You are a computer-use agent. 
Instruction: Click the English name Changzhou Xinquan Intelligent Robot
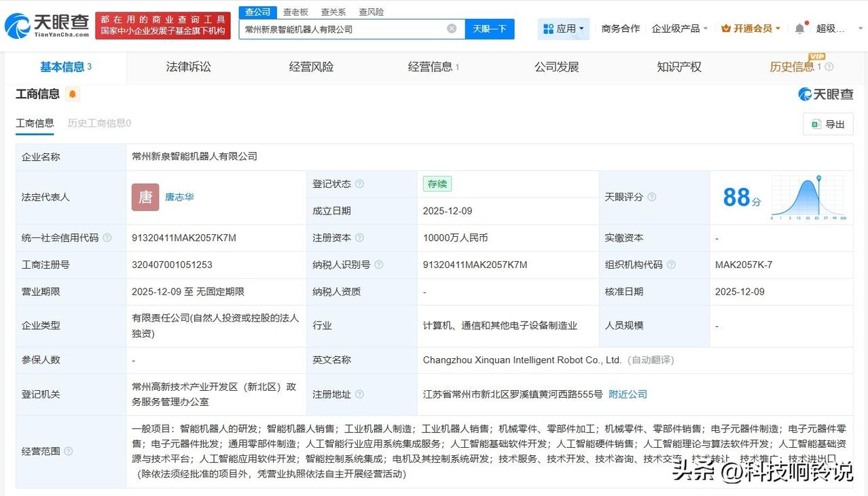(522, 360)
